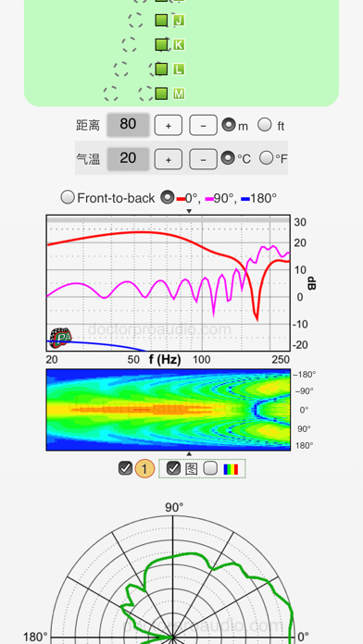Viewport: 363px width, 644px height.
Task: Click the leftmost dashed circle in row L
Action: (121, 69)
